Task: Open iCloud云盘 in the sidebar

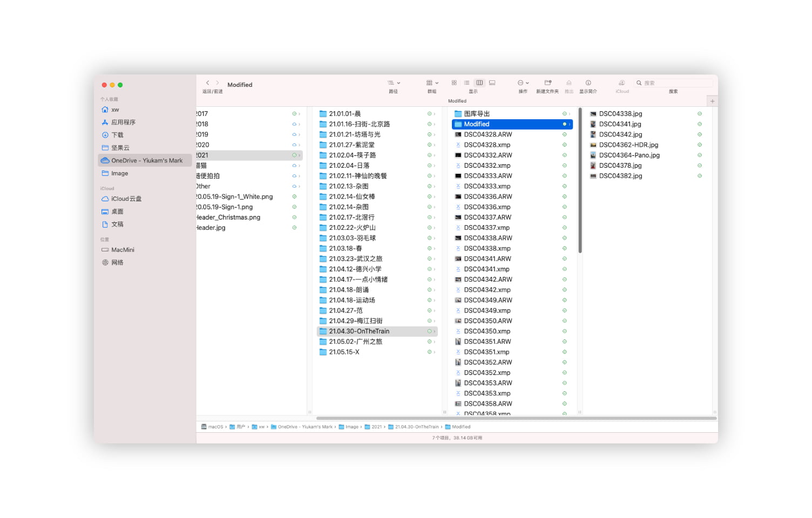Action: point(126,199)
